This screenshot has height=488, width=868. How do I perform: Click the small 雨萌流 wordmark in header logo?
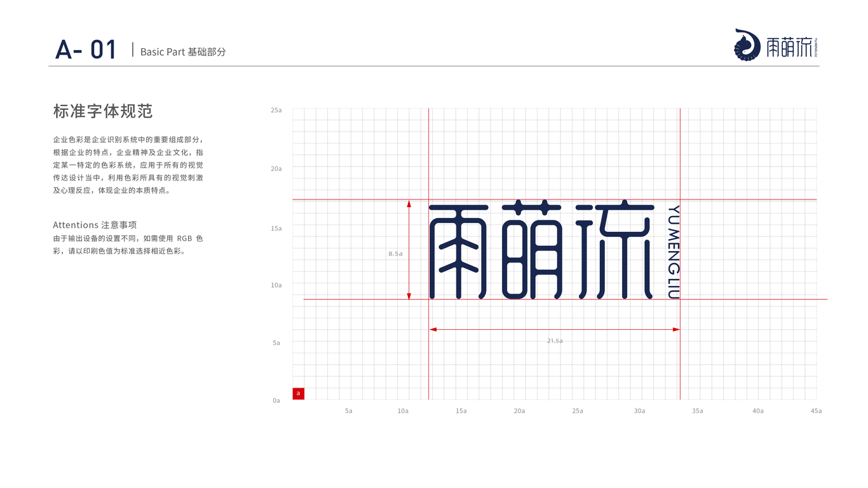789,47
